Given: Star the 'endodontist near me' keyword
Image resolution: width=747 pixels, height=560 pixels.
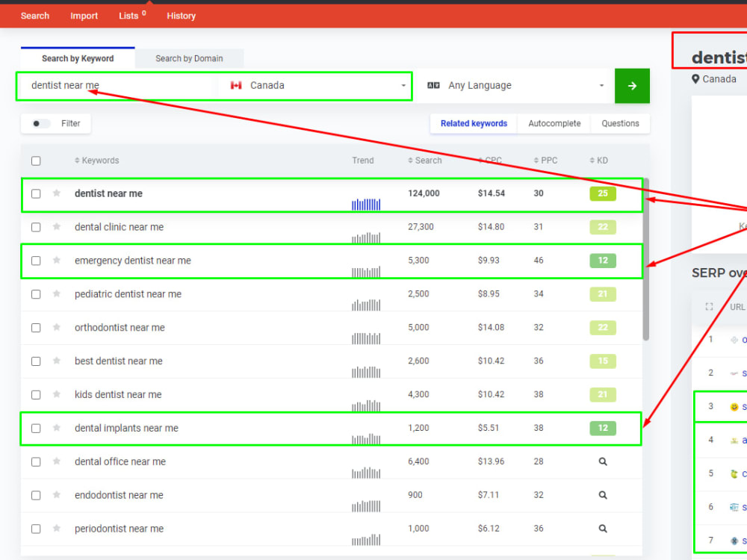Looking at the screenshot, I should [x=57, y=495].
